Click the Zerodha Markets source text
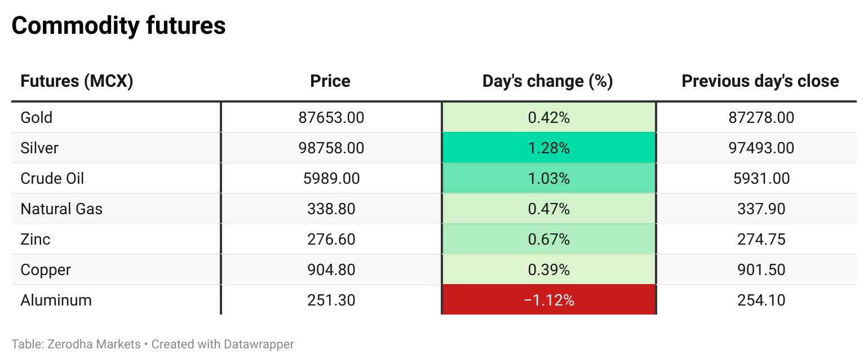Viewport: 868px width, 363px height. (93, 344)
